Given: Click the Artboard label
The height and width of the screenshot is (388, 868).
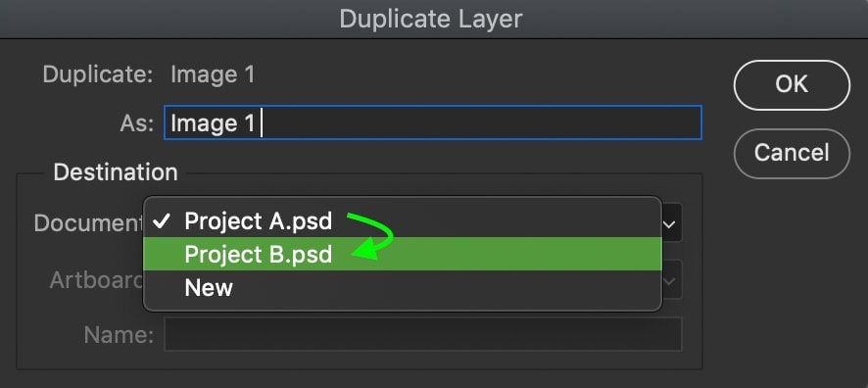Looking at the screenshot, I should pyautogui.click(x=97, y=279).
